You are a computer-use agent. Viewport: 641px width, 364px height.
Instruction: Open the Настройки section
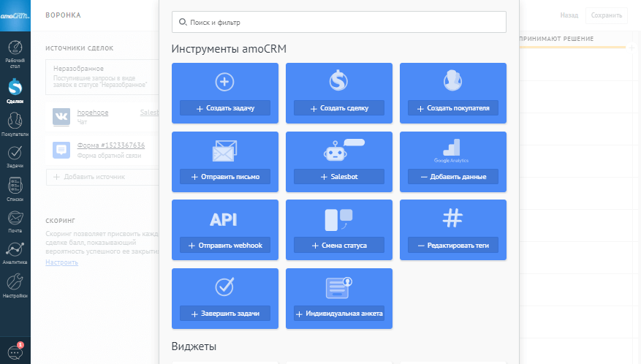coord(15,286)
